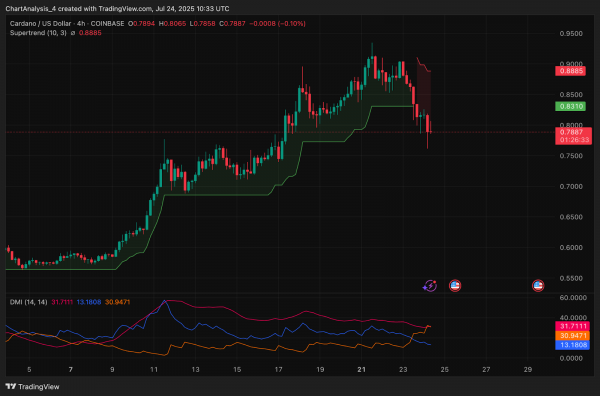
Task: Click the current price 0.7887 countdown label
Action: 573,136
